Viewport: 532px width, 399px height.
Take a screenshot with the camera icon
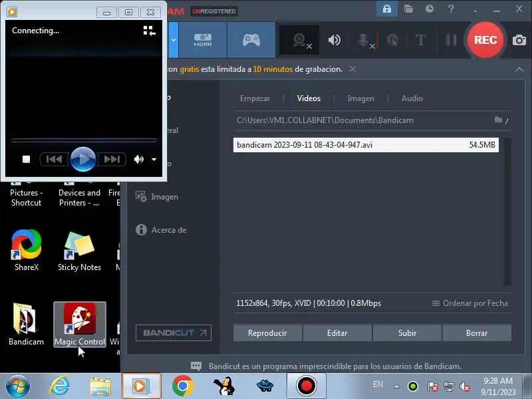(519, 41)
